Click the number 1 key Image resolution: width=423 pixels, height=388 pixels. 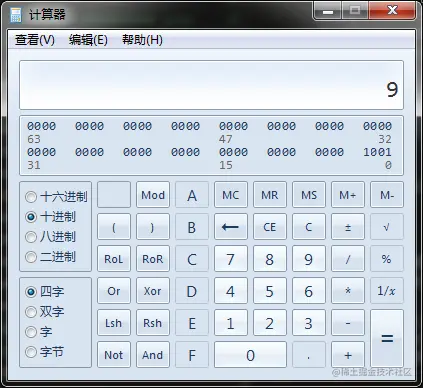pos(231,323)
